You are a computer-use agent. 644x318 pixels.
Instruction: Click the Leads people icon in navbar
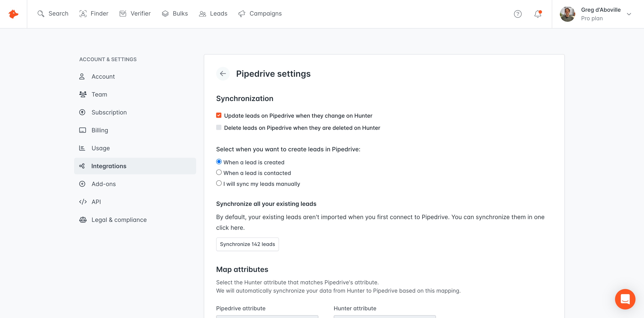point(203,14)
